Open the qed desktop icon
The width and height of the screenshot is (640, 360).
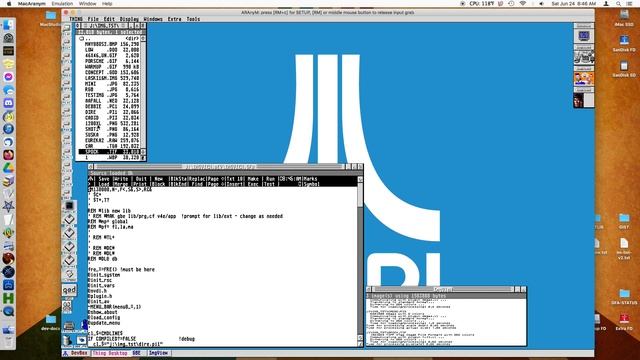coord(69,290)
